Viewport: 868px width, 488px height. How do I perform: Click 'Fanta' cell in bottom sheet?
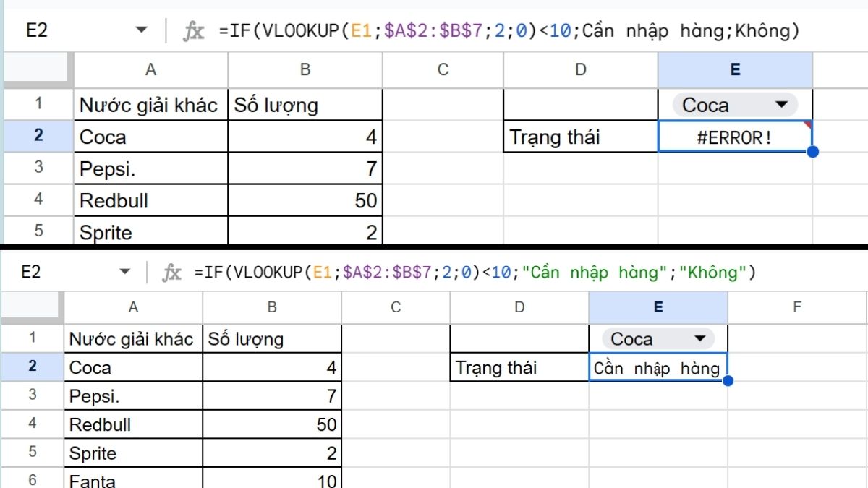click(133, 478)
